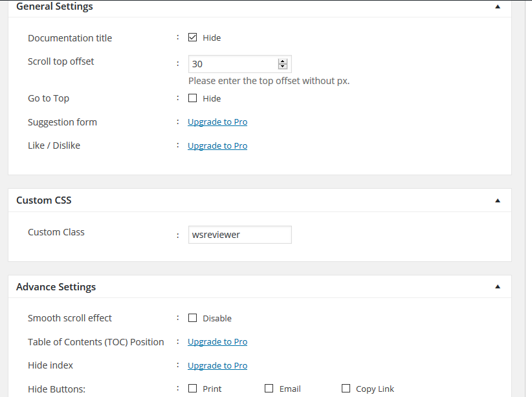Open Upgrade to Pro link for Hide index
The width and height of the screenshot is (532, 397).
point(217,365)
